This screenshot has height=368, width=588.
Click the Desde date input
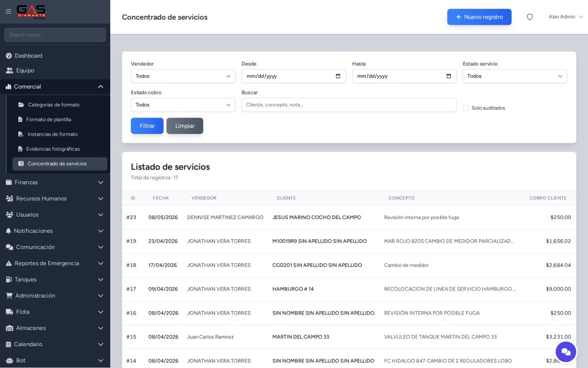293,76
